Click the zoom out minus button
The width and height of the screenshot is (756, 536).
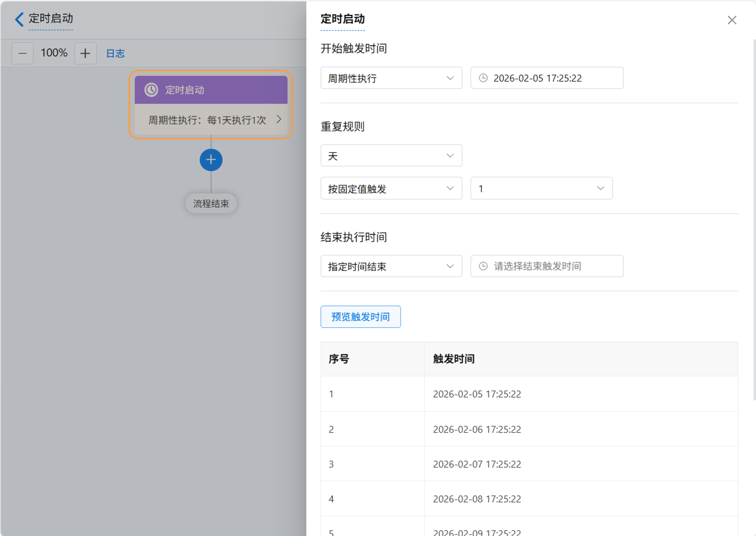pos(23,53)
